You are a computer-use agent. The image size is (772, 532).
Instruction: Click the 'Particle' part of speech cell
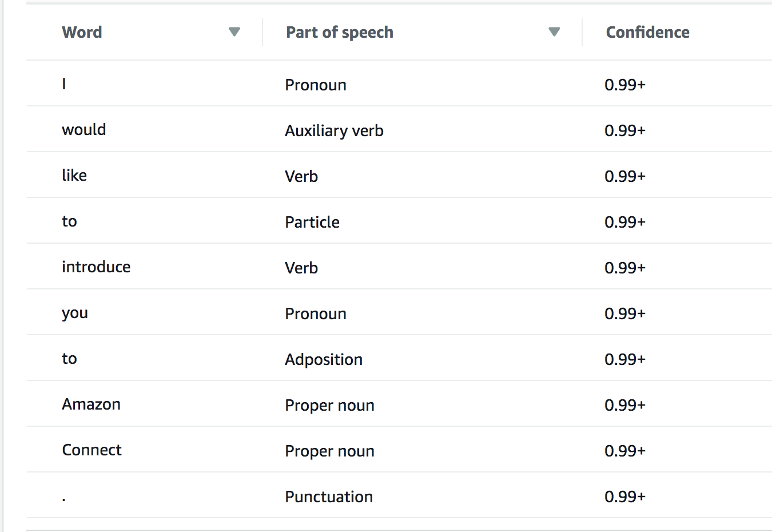click(x=312, y=222)
